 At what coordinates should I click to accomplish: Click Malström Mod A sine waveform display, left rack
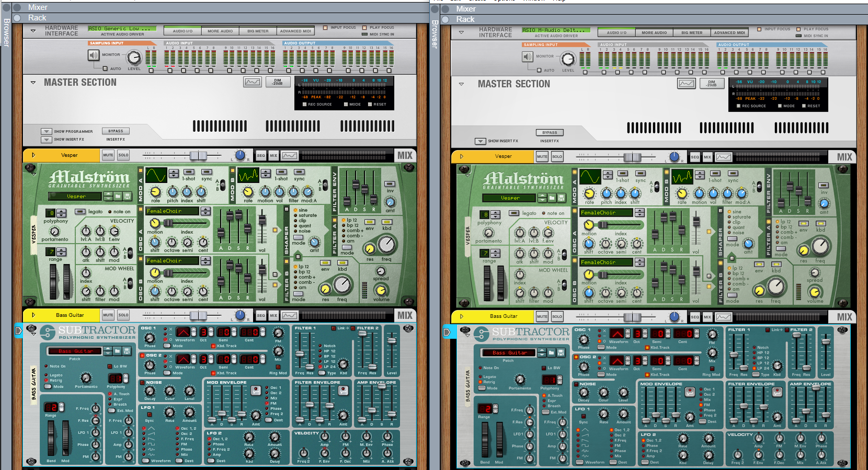(x=156, y=175)
